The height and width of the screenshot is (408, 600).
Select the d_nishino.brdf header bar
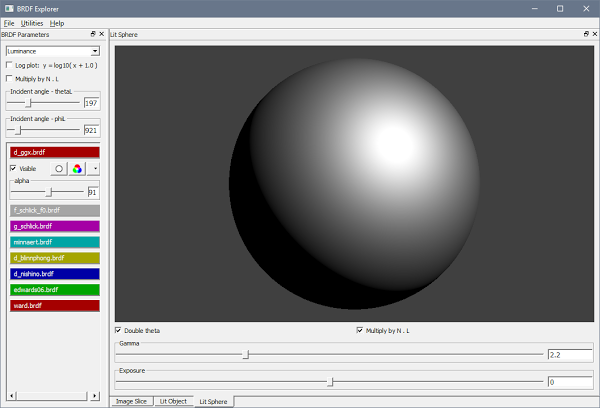click(53, 273)
